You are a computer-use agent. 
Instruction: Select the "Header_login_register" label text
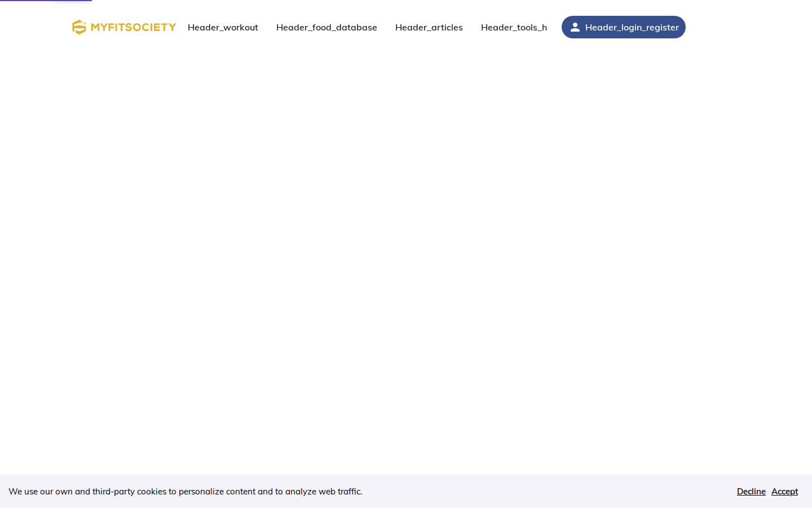632,27
